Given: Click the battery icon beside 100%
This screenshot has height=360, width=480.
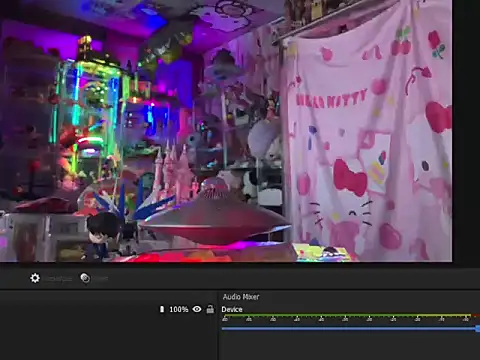Looking at the screenshot, I should coord(162,309).
